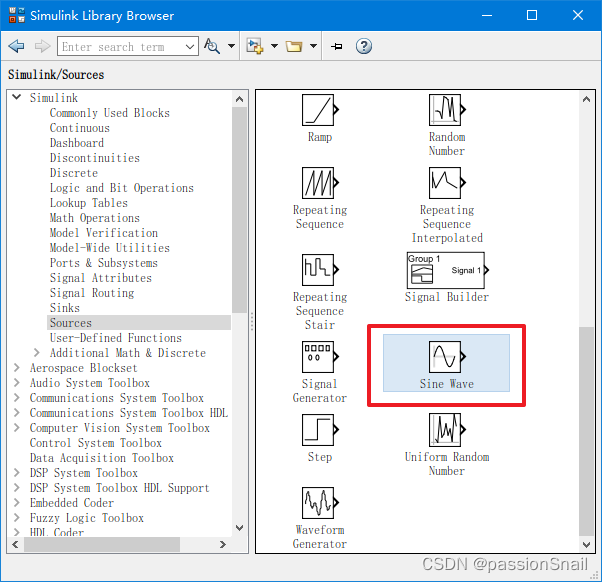Click the tree pane vertical scrollbar thumb
602x582 pixels.
click(x=239, y=210)
